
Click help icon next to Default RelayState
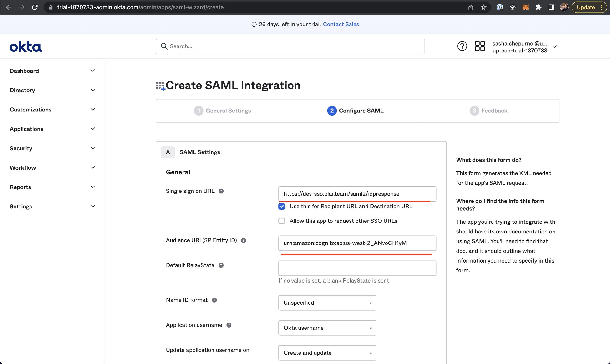pyautogui.click(x=221, y=265)
